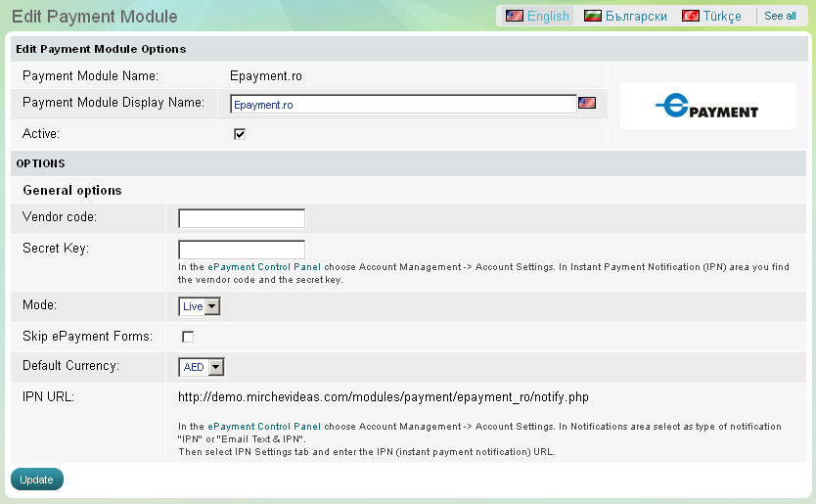This screenshot has height=504, width=816.
Task: Click the Bulgarian flag icon
Action: (592, 16)
